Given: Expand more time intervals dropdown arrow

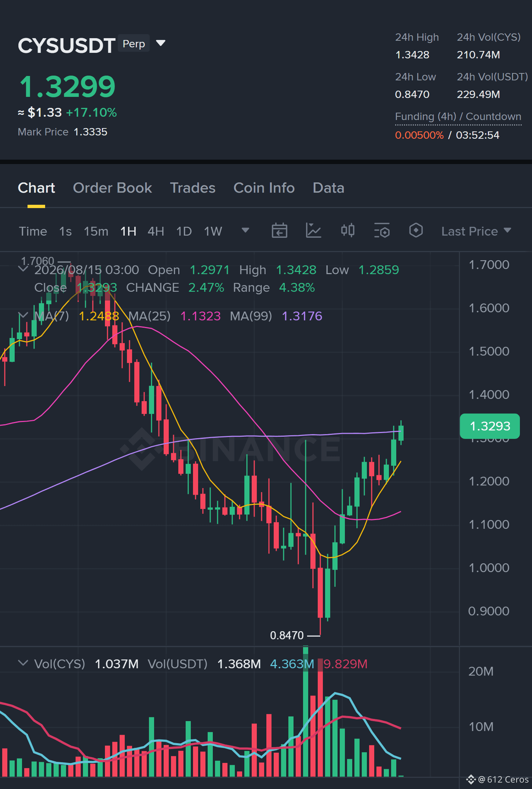Looking at the screenshot, I should 245,230.
